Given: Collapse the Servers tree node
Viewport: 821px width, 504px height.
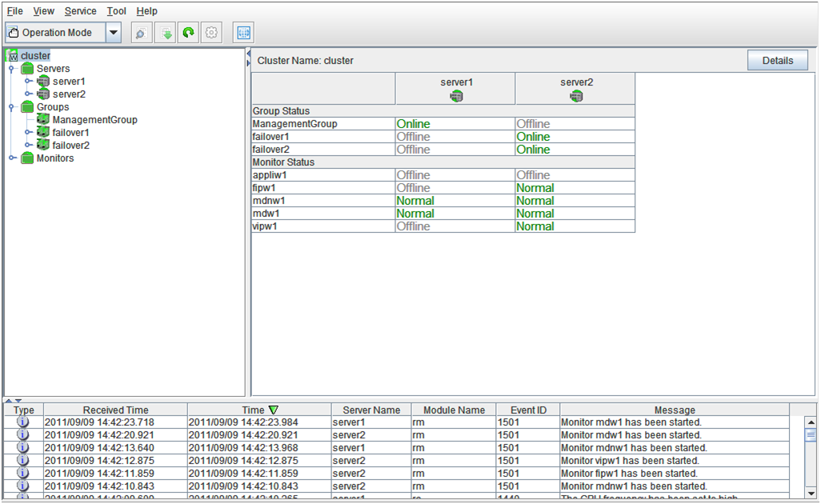Looking at the screenshot, I should 11,69.
